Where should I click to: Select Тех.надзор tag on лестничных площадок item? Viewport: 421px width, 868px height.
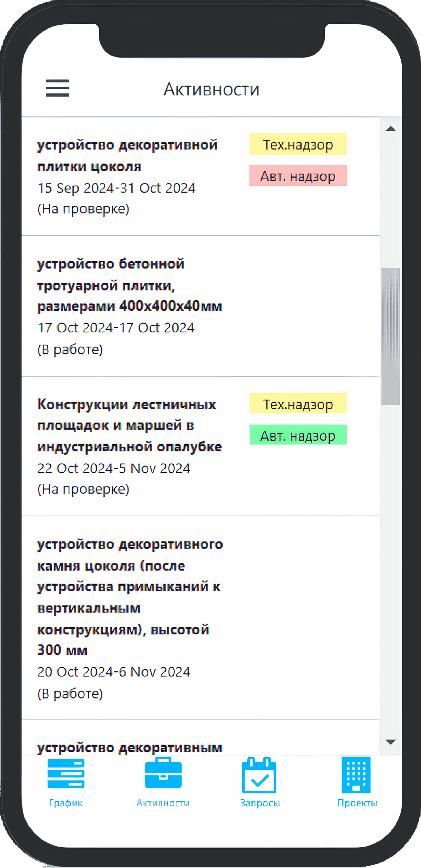[x=298, y=403]
